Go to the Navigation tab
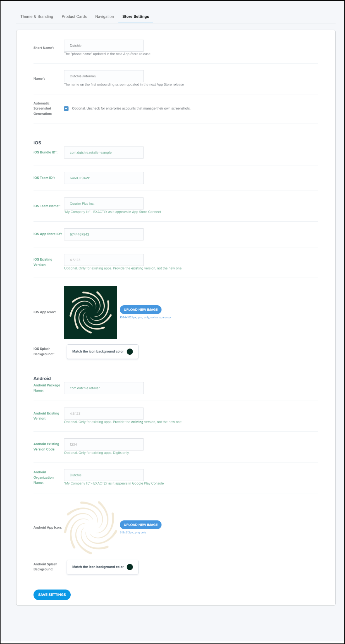Screen dimensions: 345x644 click(105, 17)
